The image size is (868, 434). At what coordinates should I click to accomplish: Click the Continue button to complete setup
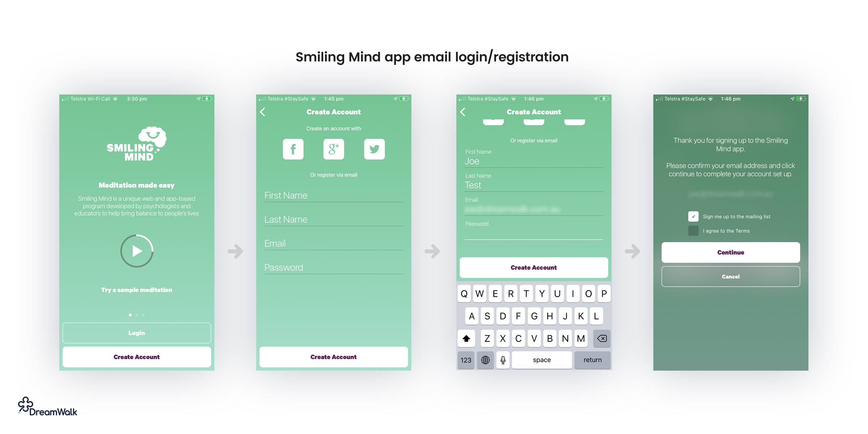(x=729, y=252)
